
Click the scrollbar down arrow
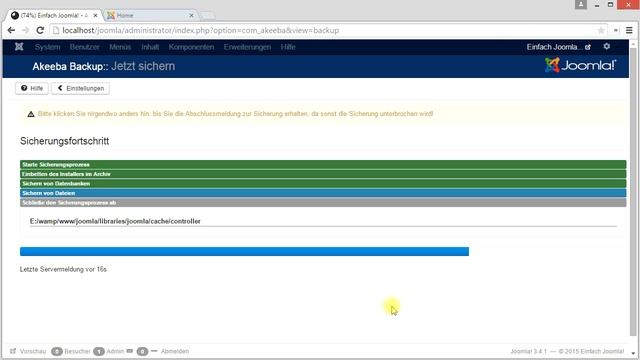[x=633, y=353]
